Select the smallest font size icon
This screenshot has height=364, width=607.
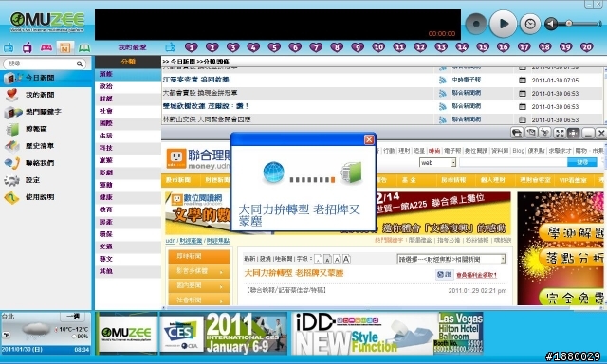point(318,259)
